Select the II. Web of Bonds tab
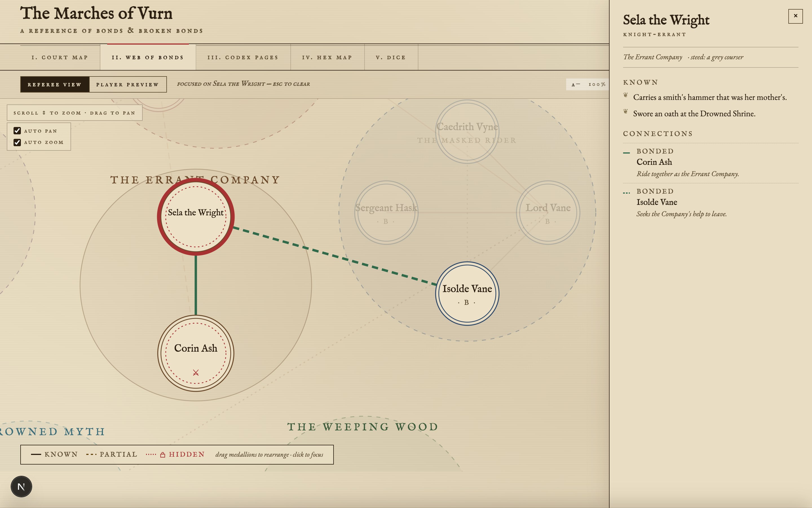812x508 pixels. (x=148, y=58)
